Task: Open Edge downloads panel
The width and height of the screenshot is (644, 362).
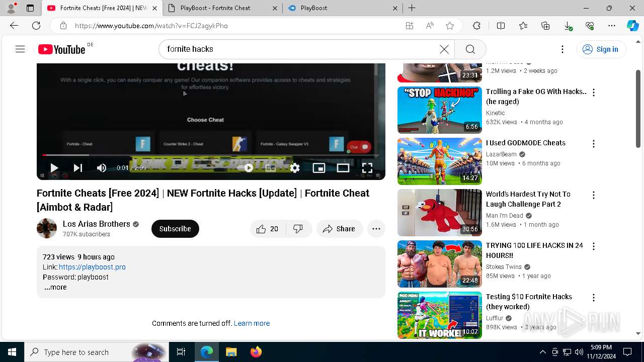Action: pyautogui.click(x=568, y=26)
